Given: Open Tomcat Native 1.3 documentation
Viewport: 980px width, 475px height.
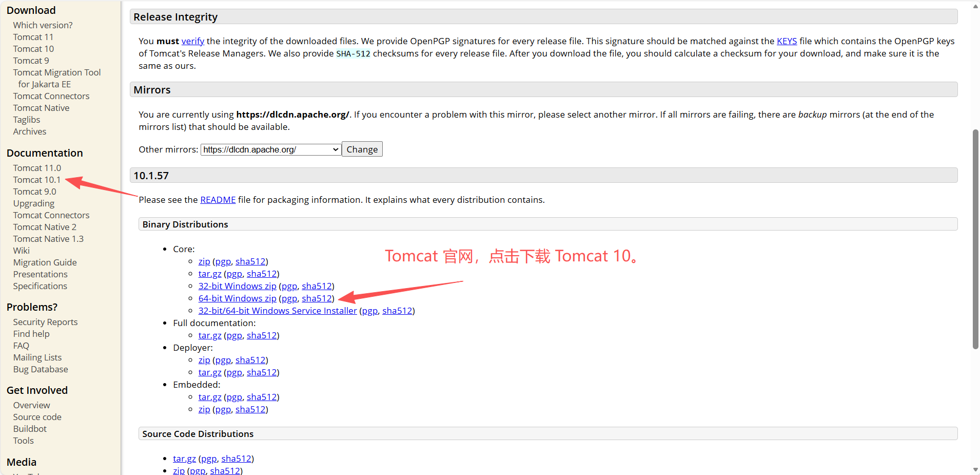Looking at the screenshot, I should [48, 239].
